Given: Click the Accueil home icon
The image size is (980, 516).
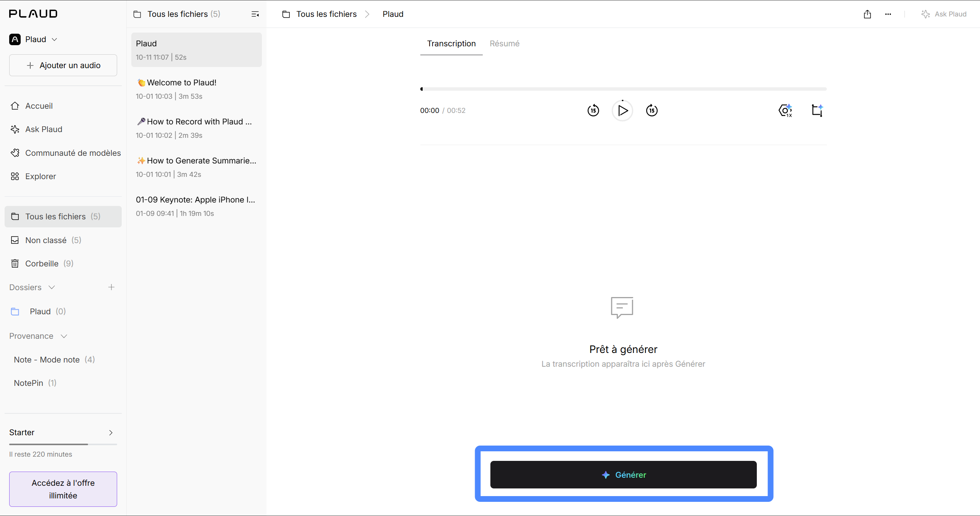Looking at the screenshot, I should [15, 106].
